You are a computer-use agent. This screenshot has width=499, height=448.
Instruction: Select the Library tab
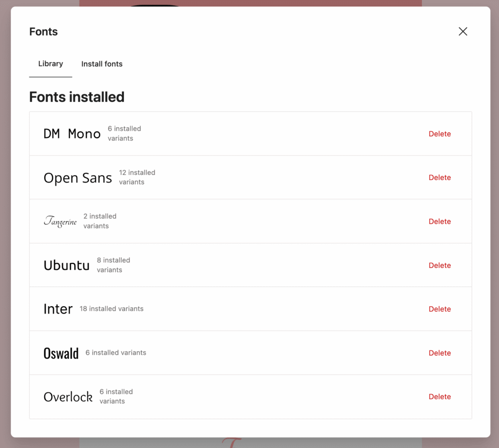51,64
